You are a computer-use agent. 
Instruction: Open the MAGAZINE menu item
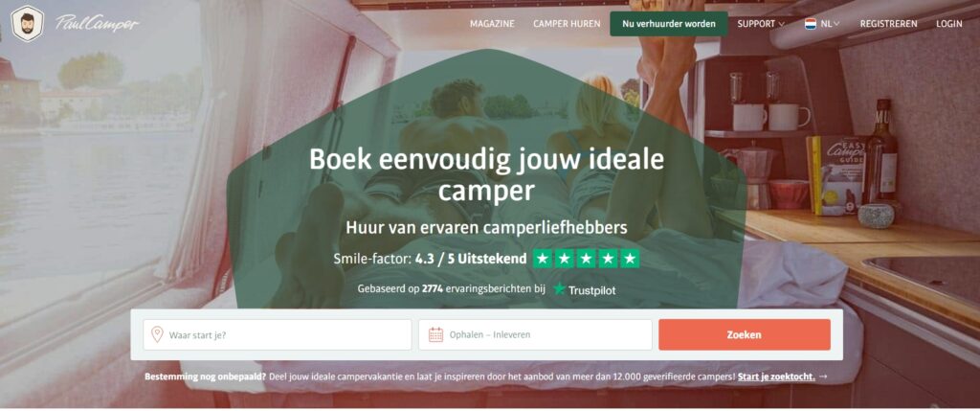[x=493, y=24]
